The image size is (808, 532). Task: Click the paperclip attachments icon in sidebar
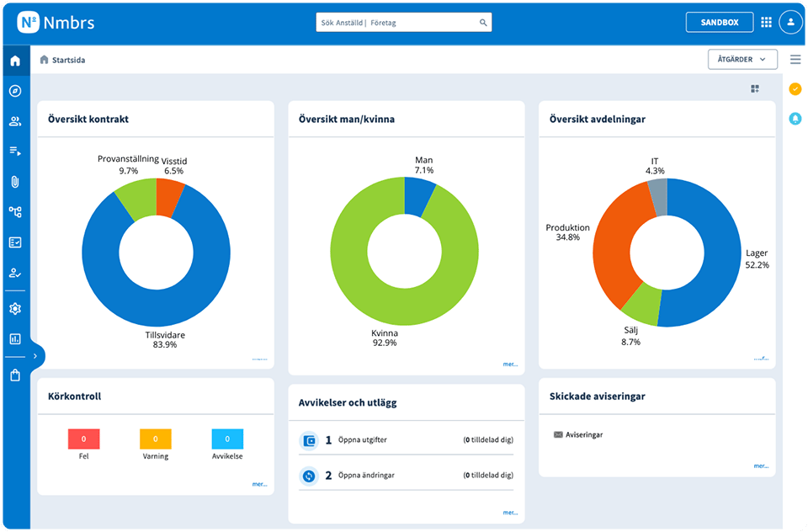[14, 182]
